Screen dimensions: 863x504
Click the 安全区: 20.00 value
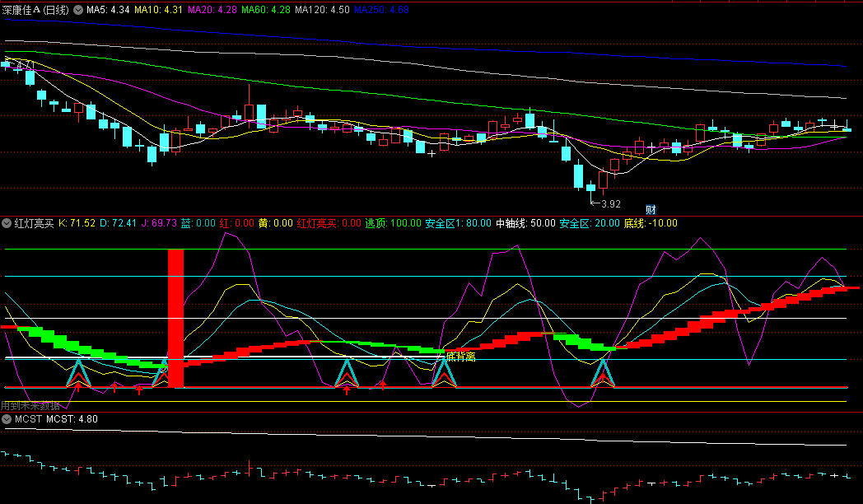tap(590, 223)
